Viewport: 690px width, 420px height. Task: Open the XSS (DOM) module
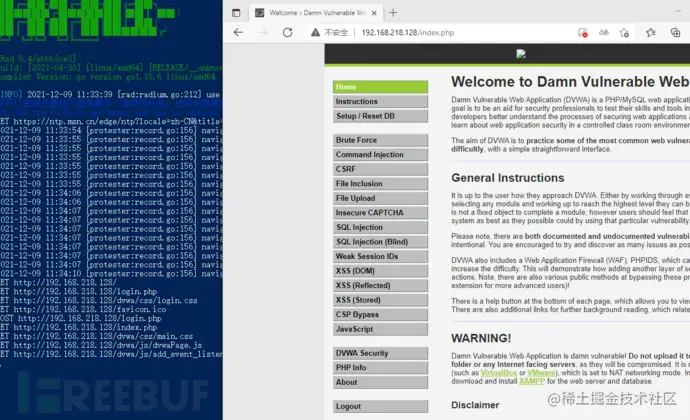click(x=380, y=271)
